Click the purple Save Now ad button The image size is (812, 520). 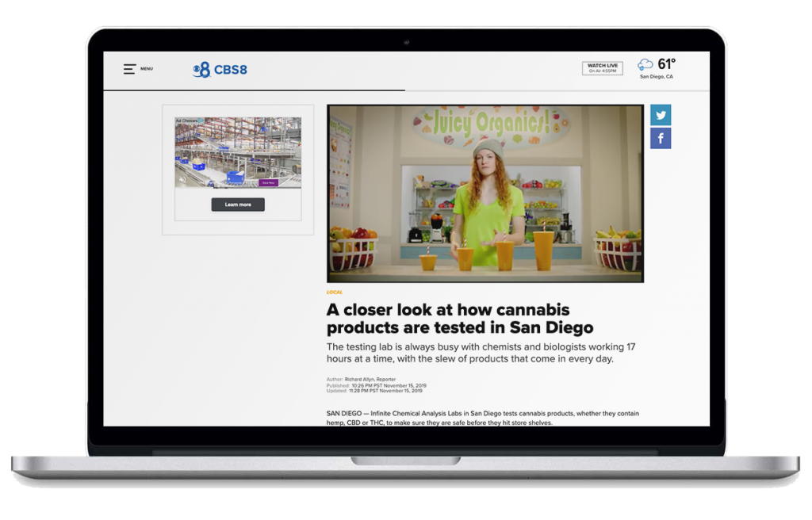coord(268,182)
